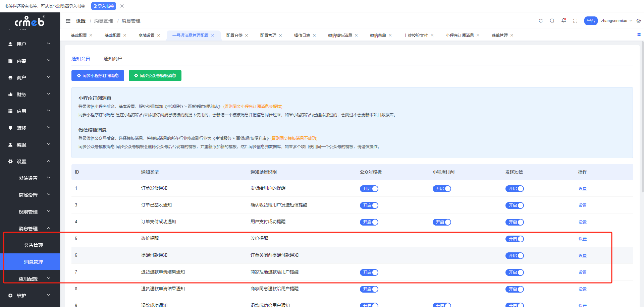Click the 财务 sidebar chart icon
The height and width of the screenshot is (307, 644).
[10, 95]
